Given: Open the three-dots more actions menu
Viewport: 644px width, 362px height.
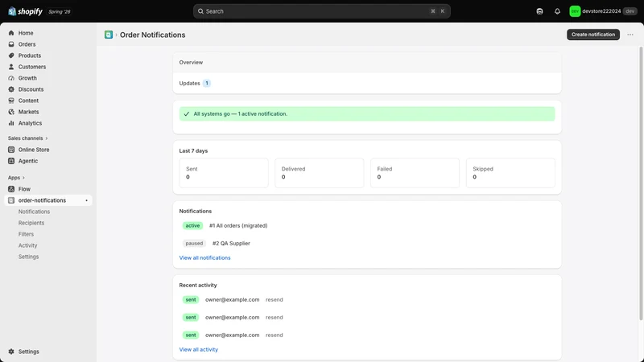Looking at the screenshot, I should click(x=630, y=35).
